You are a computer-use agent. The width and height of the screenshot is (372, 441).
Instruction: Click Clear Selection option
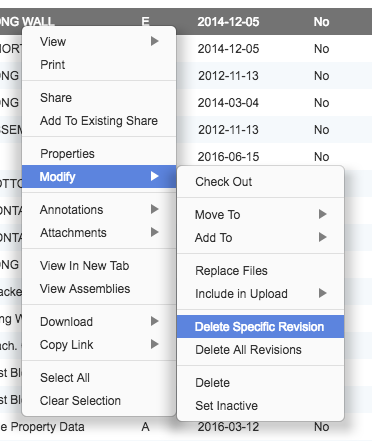pos(99,400)
